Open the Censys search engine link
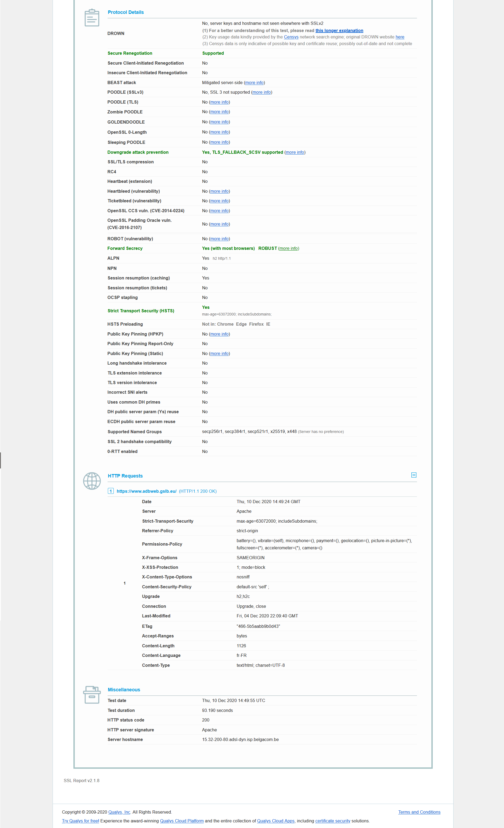The image size is (504, 828). click(x=291, y=37)
